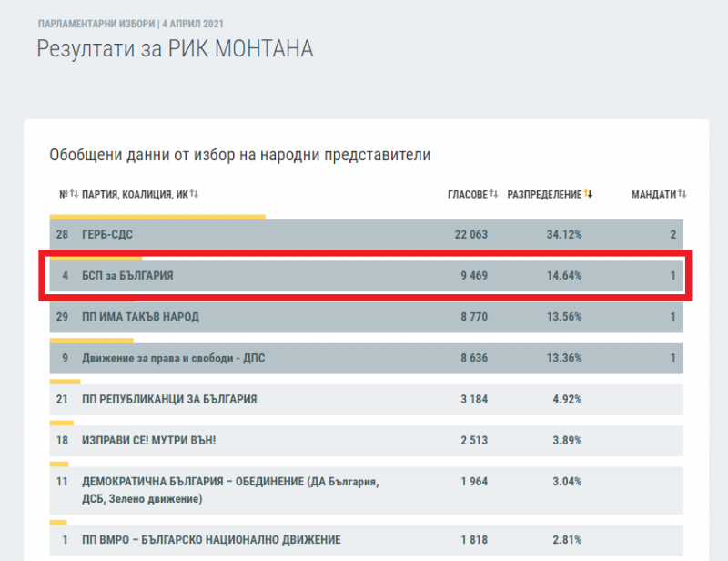Screen dimensions: 728x561
Task: Click the sort arrows next to МАНДАТИ
Action: point(682,194)
